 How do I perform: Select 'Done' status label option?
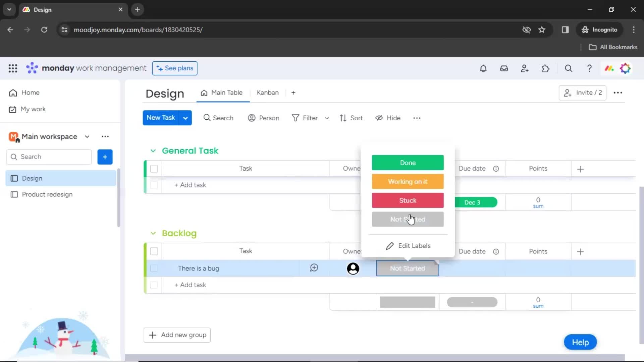click(408, 163)
